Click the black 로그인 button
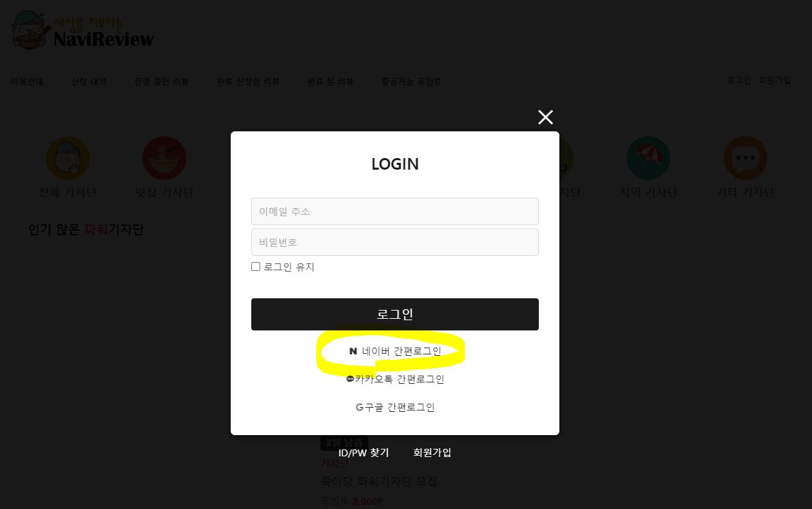This screenshot has height=509, width=812. click(x=395, y=314)
